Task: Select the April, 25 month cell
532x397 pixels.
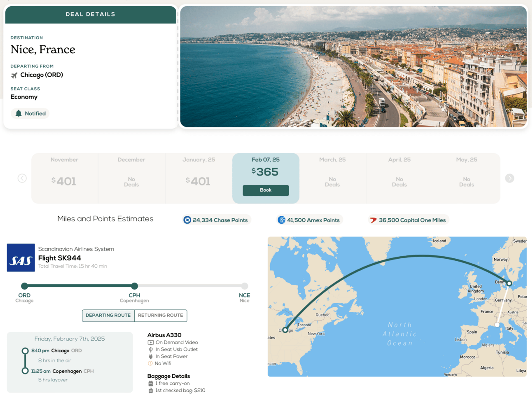Action: [399, 178]
